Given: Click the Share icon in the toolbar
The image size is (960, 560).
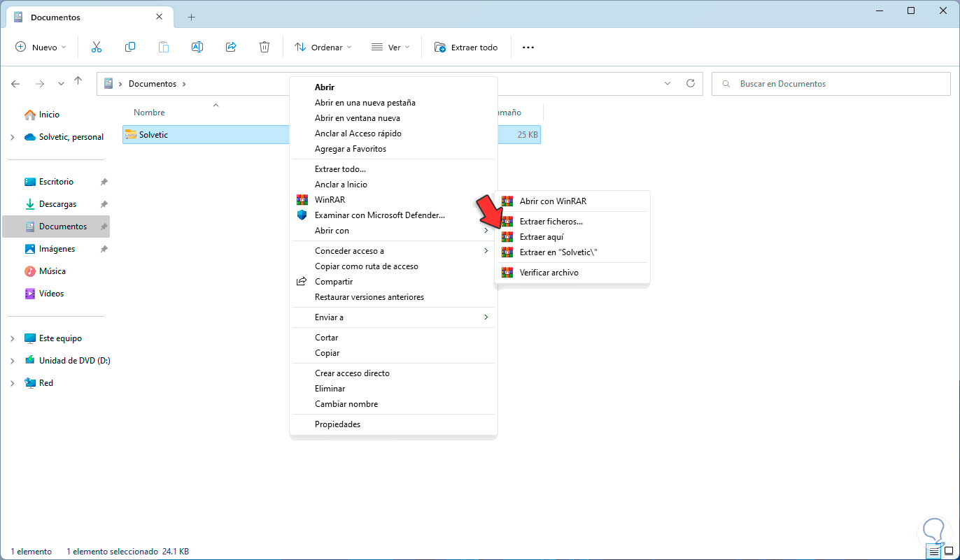Looking at the screenshot, I should tap(231, 48).
